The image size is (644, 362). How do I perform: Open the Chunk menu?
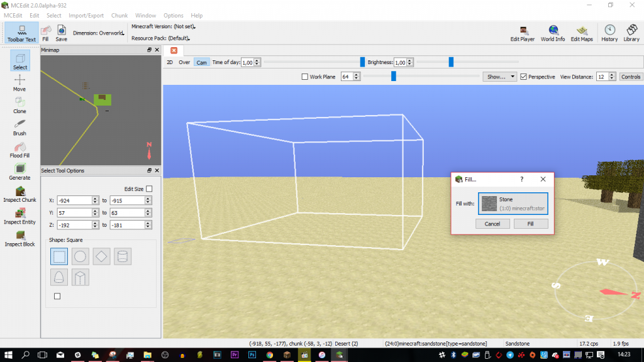119,16
